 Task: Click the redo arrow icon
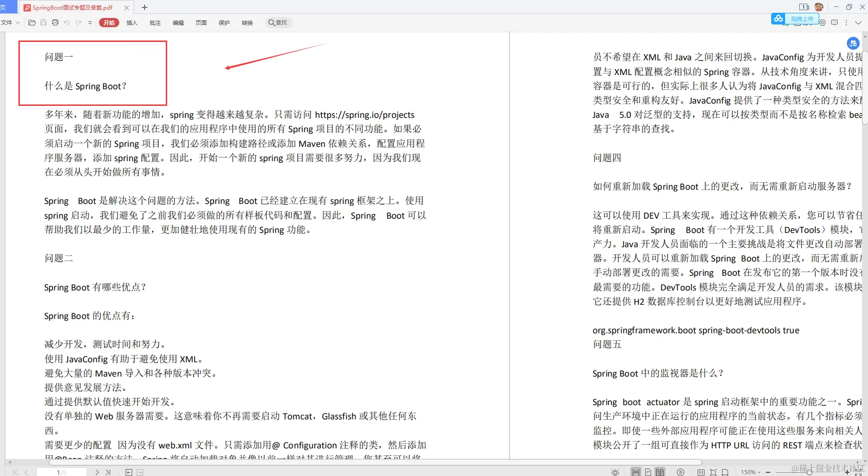tap(79, 23)
